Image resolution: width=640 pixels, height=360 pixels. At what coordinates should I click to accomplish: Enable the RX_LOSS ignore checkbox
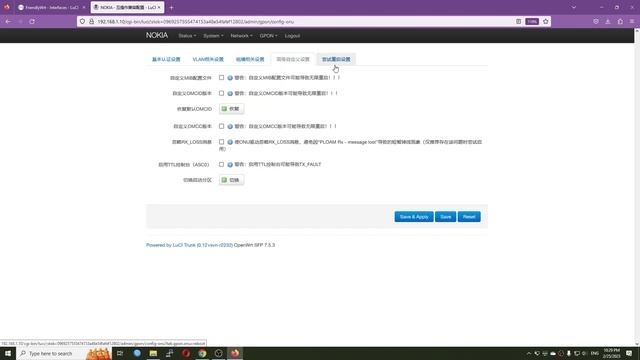tap(221, 142)
